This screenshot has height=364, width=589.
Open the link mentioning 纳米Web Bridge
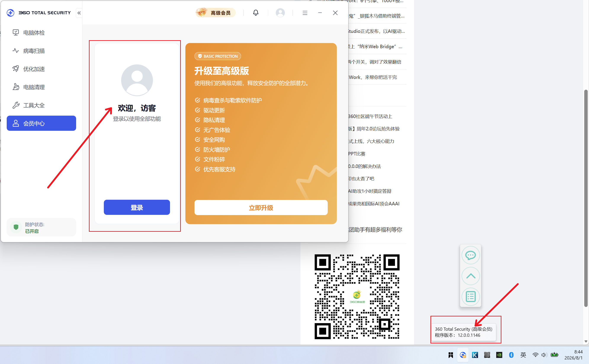(375, 46)
